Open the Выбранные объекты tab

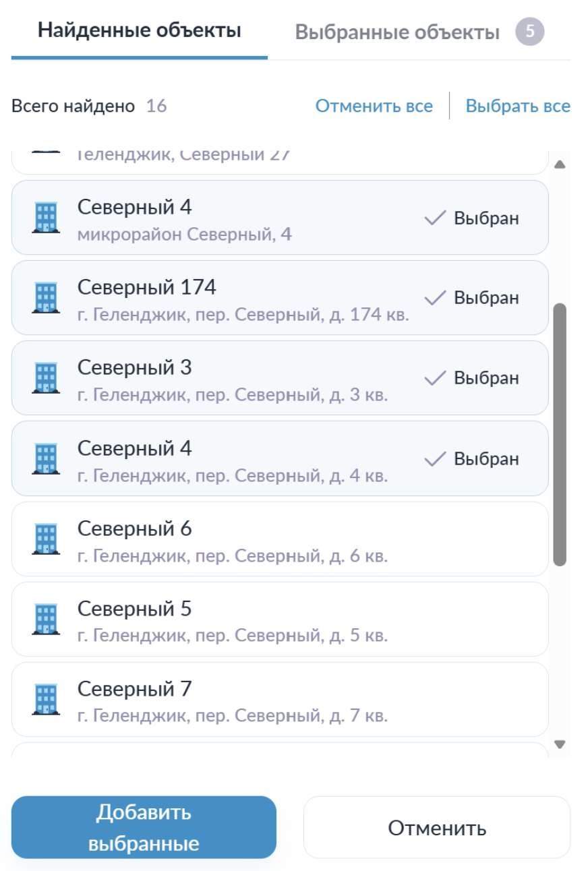[x=397, y=32]
